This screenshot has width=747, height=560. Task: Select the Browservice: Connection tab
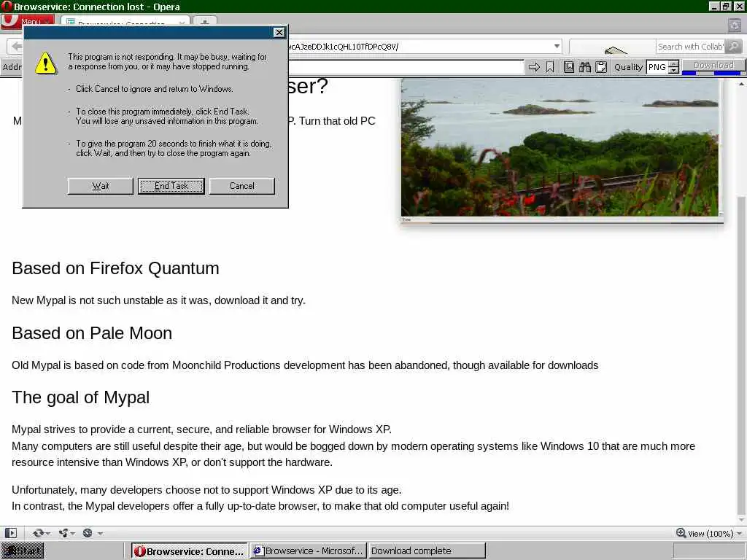(125, 22)
